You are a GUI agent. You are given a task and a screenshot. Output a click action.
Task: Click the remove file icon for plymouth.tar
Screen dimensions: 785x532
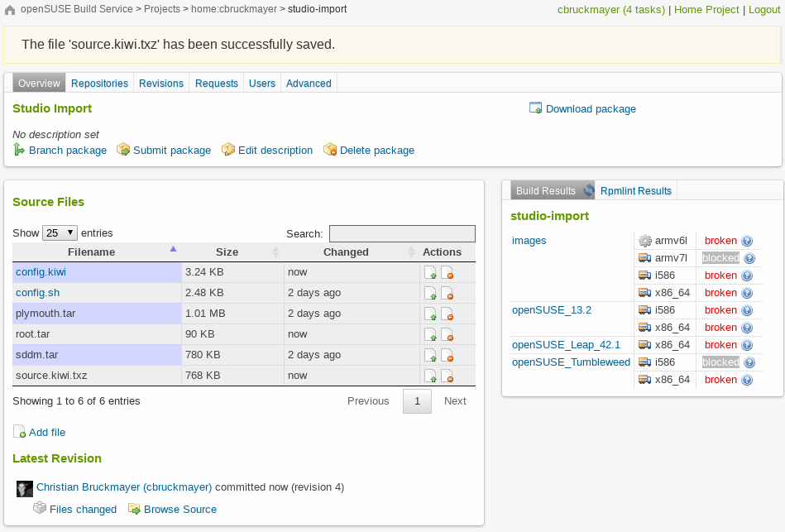click(448, 314)
